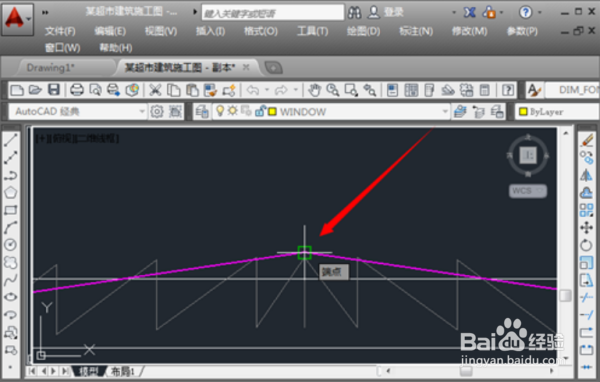This screenshot has width=600, height=382.
Task: Click the New drawing icon
Action: (17, 90)
